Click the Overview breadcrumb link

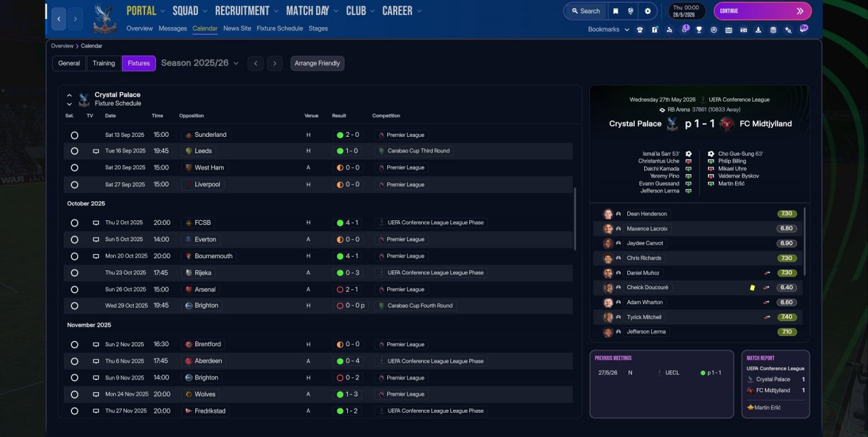62,46
